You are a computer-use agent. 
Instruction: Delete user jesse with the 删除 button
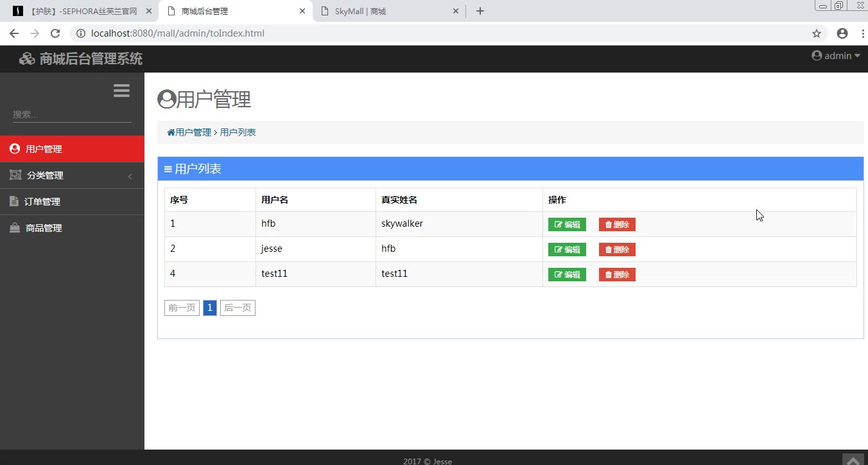pos(617,250)
